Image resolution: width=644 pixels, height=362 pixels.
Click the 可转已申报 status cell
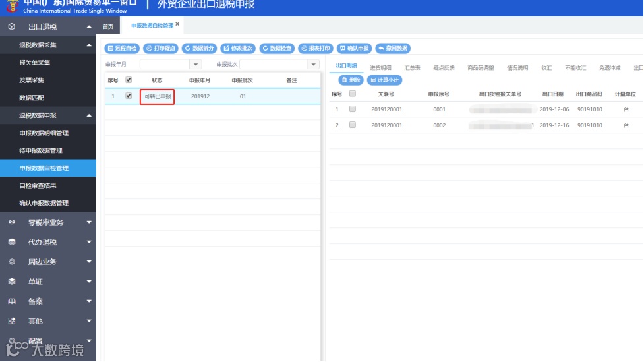(158, 96)
